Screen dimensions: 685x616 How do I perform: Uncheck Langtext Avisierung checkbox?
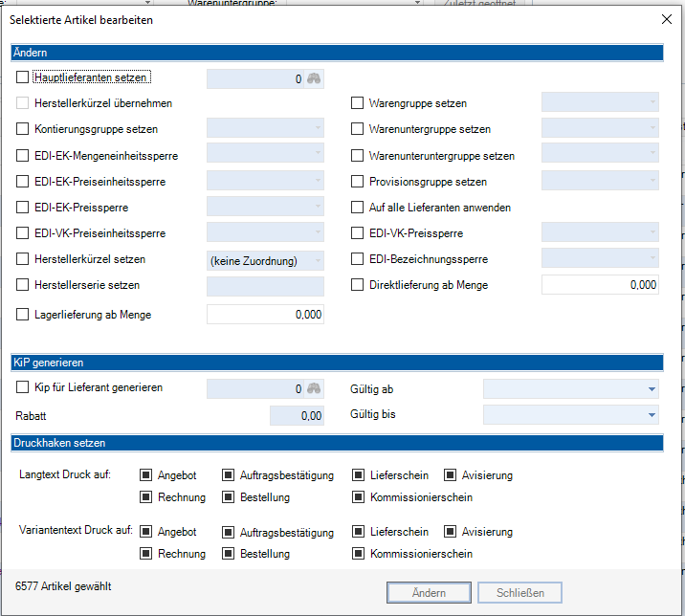click(x=450, y=475)
